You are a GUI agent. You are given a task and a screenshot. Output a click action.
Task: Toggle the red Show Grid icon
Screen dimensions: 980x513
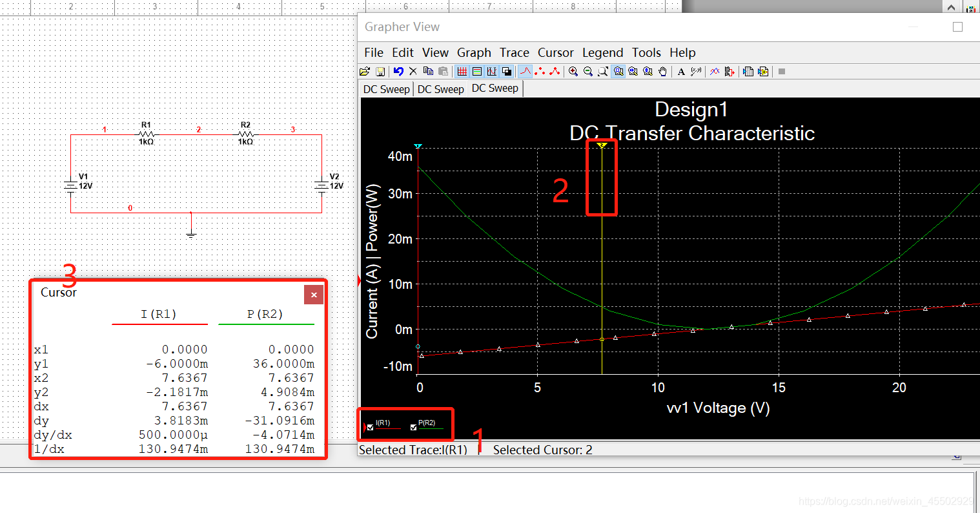coord(462,71)
